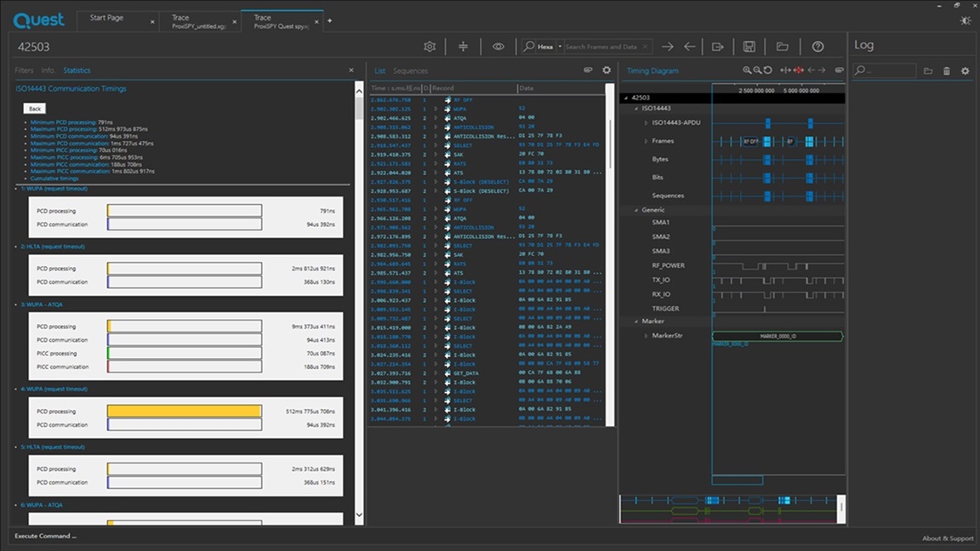Open the Filters tab
Image resolution: width=980 pixels, height=551 pixels.
(x=24, y=71)
